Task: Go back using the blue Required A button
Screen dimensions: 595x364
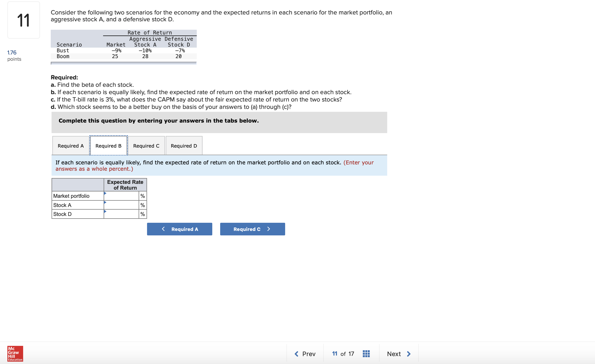Action: click(180, 229)
